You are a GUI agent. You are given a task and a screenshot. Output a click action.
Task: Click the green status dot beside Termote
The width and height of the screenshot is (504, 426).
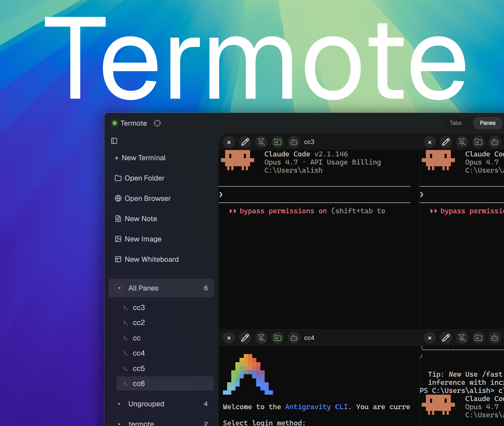(115, 123)
